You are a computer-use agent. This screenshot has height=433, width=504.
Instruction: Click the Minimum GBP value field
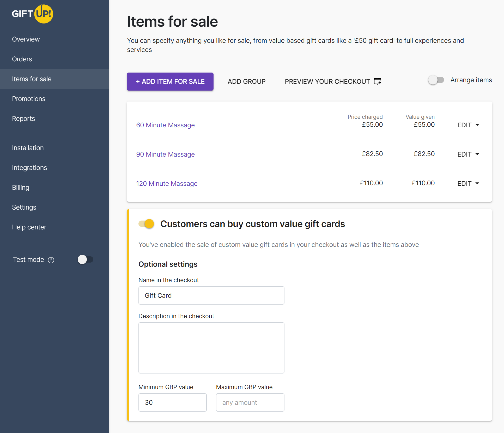173,402
